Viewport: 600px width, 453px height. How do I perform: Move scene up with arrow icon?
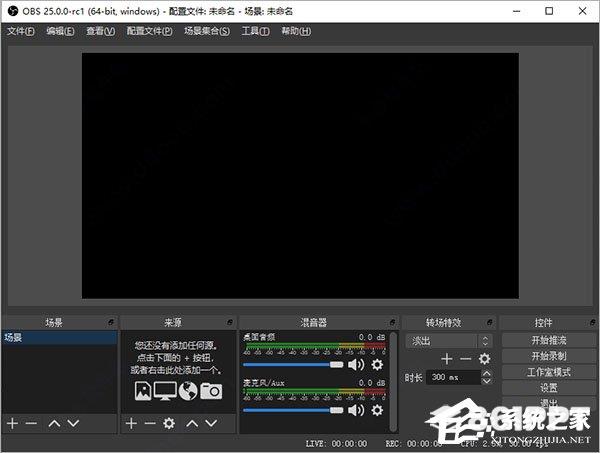click(x=54, y=423)
